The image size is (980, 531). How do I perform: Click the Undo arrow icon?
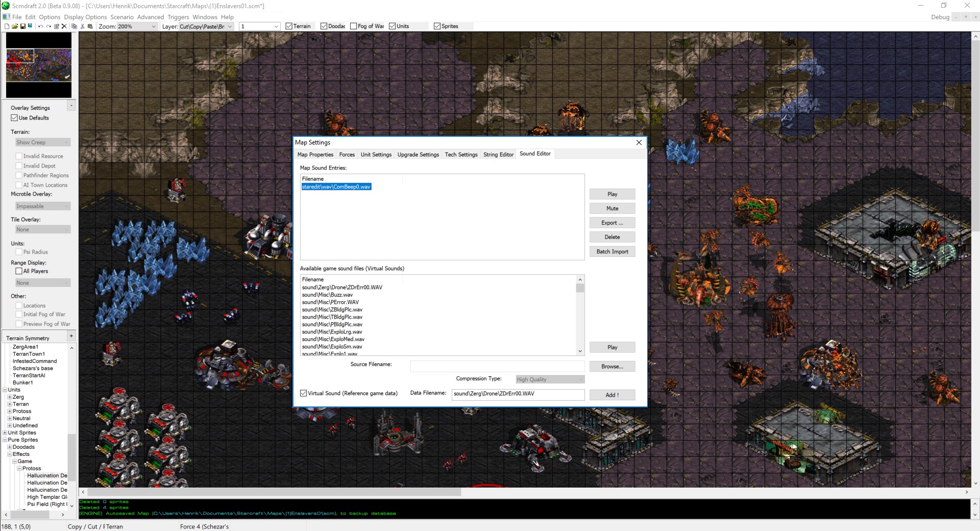tap(40, 26)
